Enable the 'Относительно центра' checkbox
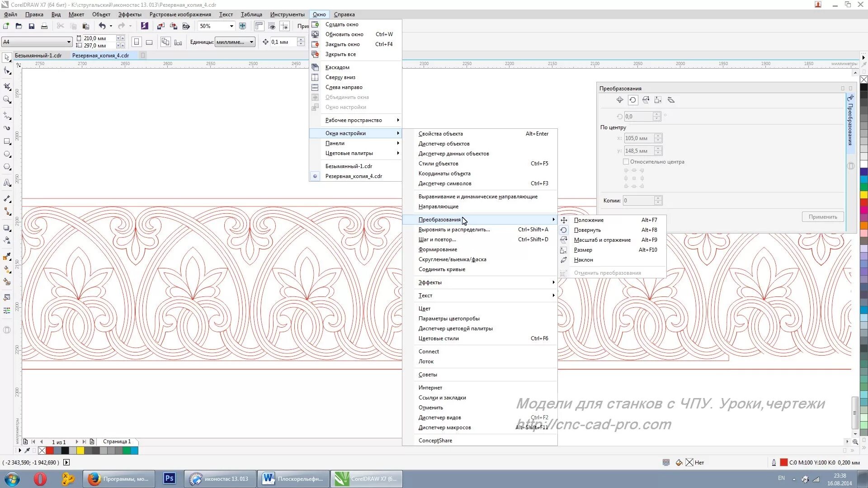868x488 pixels. (x=626, y=162)
